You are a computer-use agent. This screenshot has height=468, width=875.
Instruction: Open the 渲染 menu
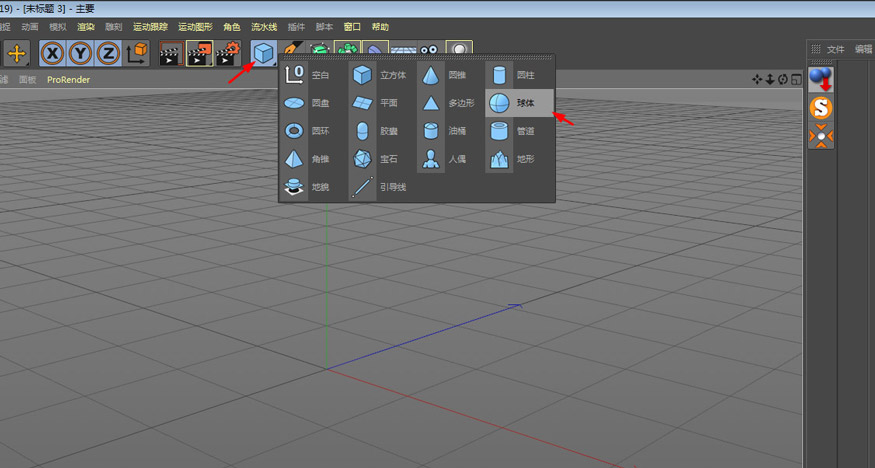coord(86,27)
